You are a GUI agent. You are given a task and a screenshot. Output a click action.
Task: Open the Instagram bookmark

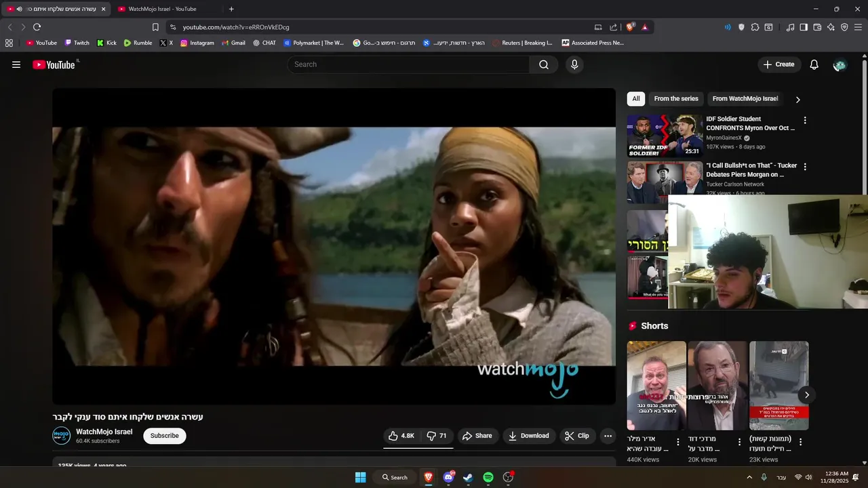point(197,43)
